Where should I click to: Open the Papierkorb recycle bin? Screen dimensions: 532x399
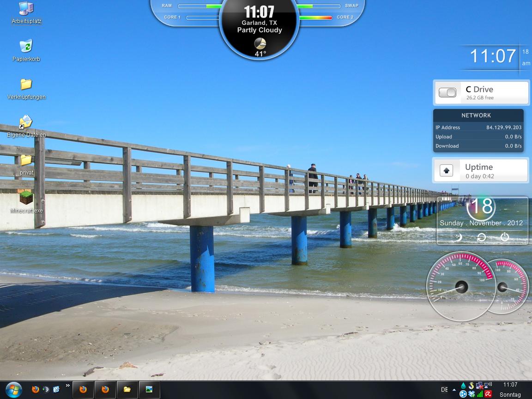coord(26,47)
